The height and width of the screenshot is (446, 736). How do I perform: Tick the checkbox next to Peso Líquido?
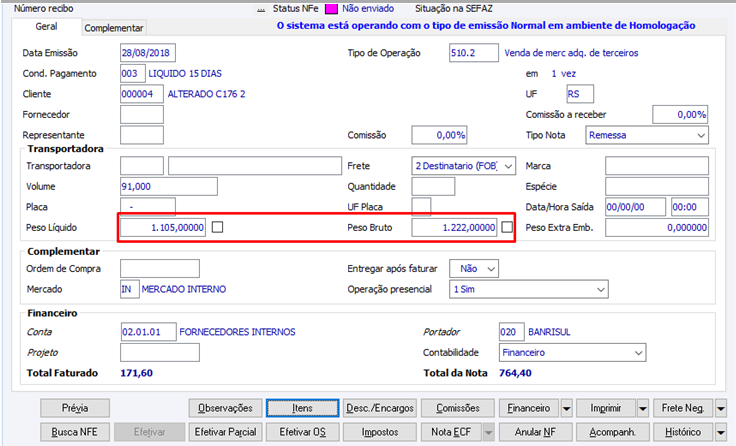point(217,227)
